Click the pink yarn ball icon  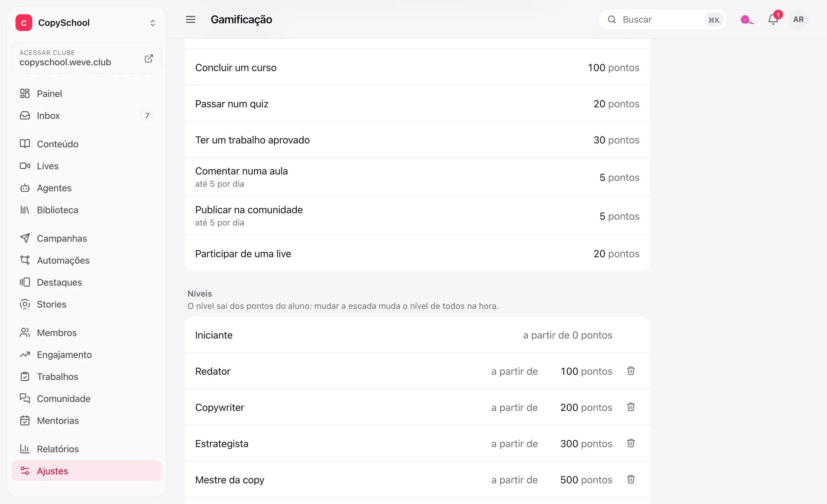pyautogui.click(x=747, y=19)
